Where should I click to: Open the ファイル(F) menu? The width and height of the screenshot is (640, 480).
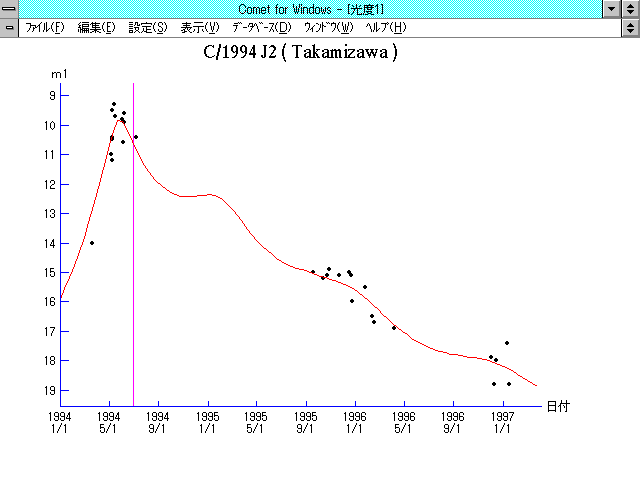click(x=44, y=27)
